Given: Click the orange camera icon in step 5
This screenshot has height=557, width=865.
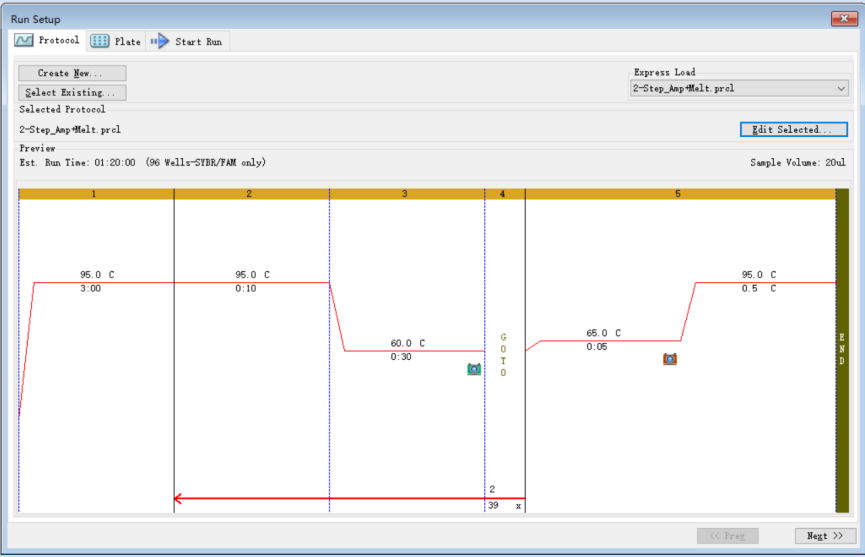Looking at the screenshot, I should tap(670, 359).
